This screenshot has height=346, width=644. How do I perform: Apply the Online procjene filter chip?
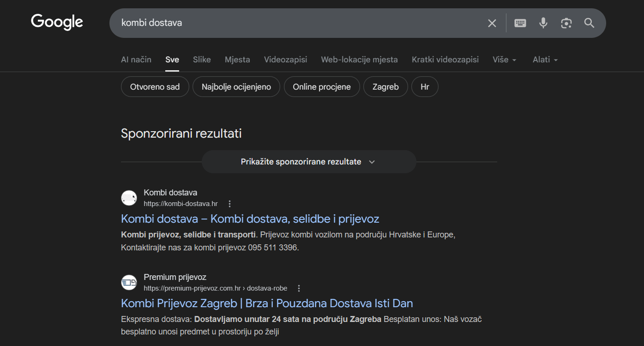click(322, 87)
